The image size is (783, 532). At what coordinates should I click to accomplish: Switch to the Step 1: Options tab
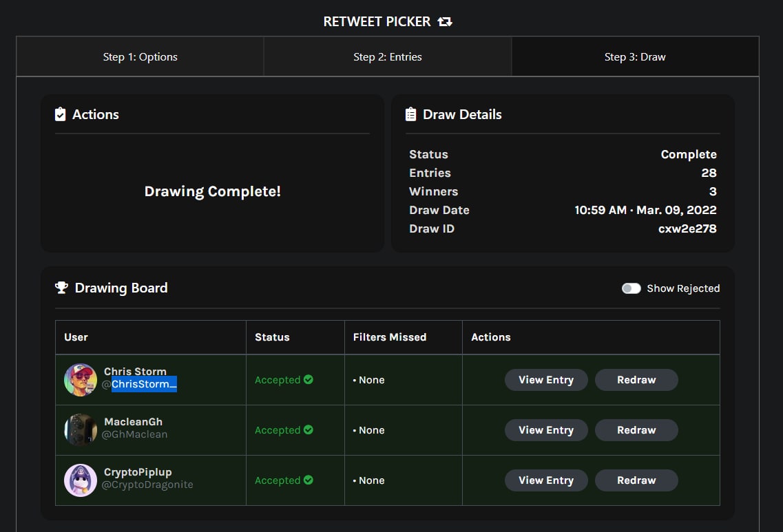coord(140,57)
